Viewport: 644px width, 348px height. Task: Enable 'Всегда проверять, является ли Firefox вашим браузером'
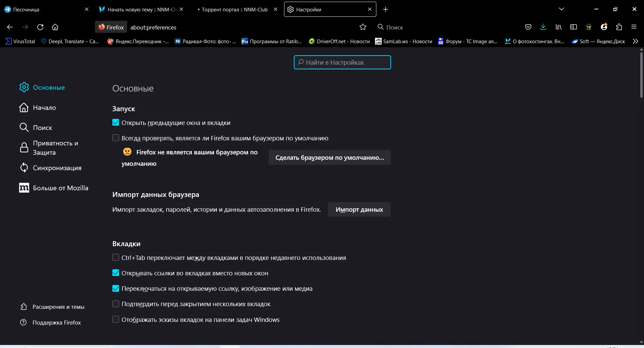pyautogui.click(x=115, y=138)
